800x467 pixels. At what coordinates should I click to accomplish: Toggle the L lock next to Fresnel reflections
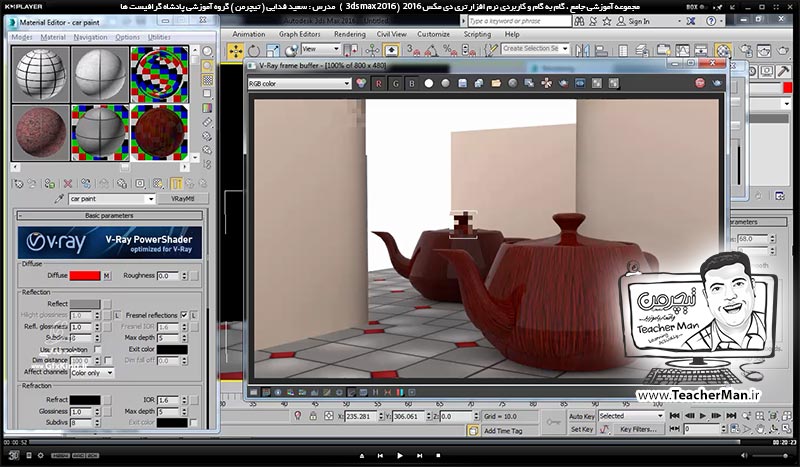(x=194, y=315)
